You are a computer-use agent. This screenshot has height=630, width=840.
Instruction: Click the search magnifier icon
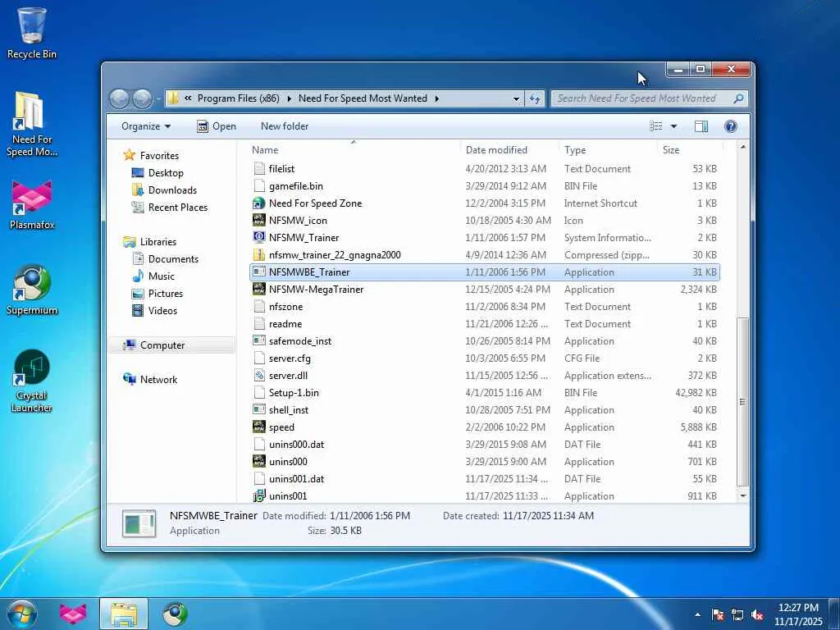pyautogui.click(x=738, y=98)
